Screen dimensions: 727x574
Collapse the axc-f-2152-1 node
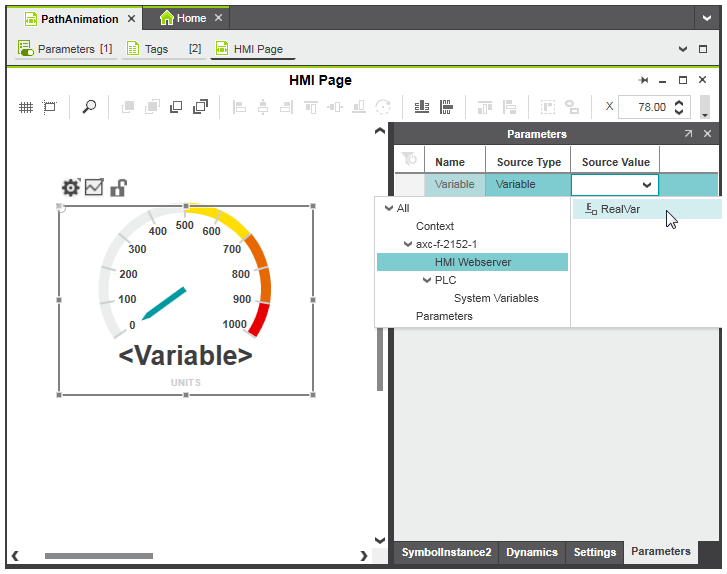(407, 244)
